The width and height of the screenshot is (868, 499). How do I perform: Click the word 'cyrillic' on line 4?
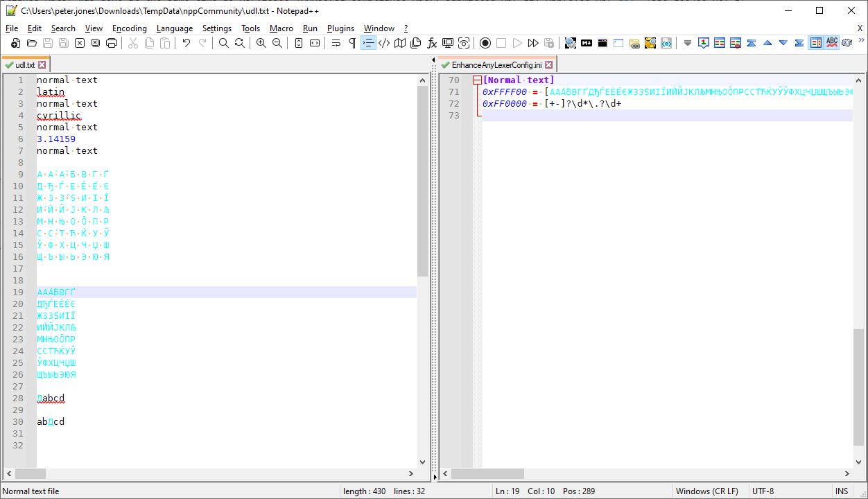(59, 115)
